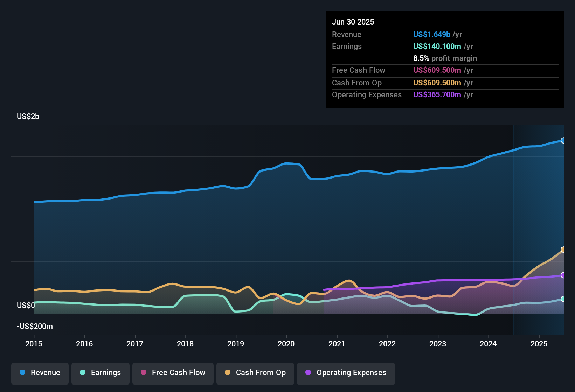The image size is (575, 392).
Task: Select the Revenue endpoint marker on the chart
Action: [563, 140]
